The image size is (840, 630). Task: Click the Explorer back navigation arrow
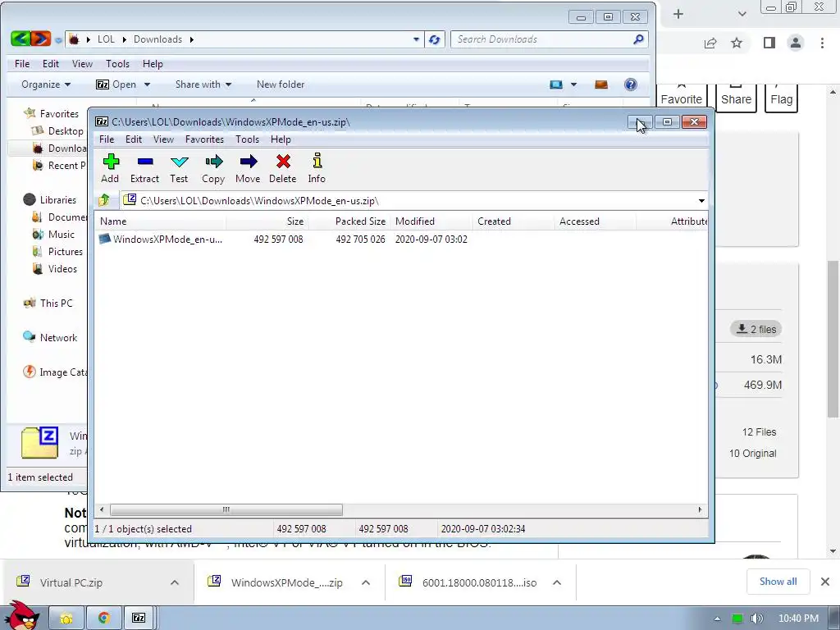[20, 39]
